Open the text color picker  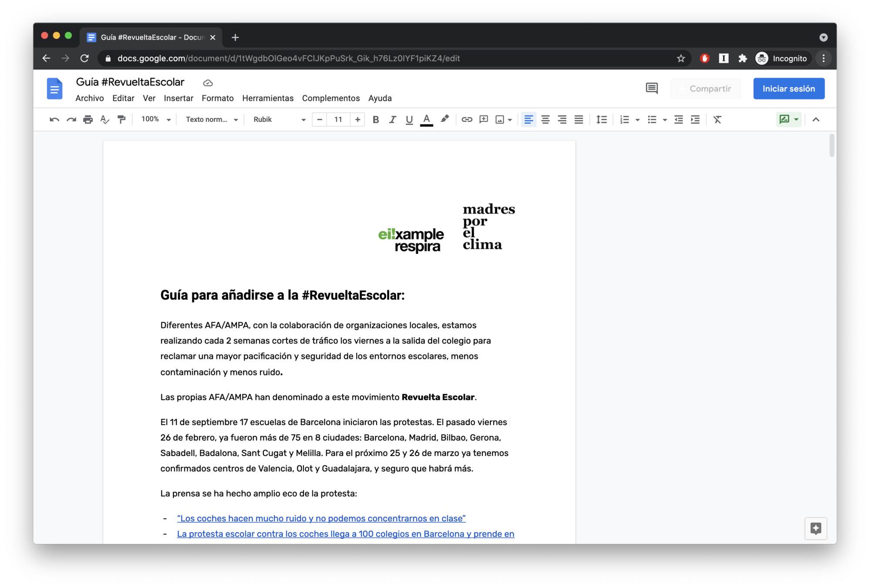pos(426,119)
